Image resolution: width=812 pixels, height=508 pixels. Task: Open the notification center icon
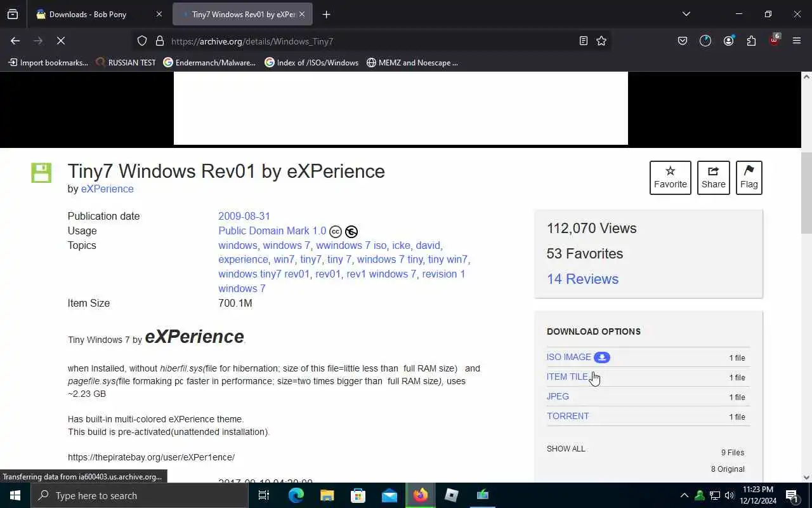(x=792, y=495)
